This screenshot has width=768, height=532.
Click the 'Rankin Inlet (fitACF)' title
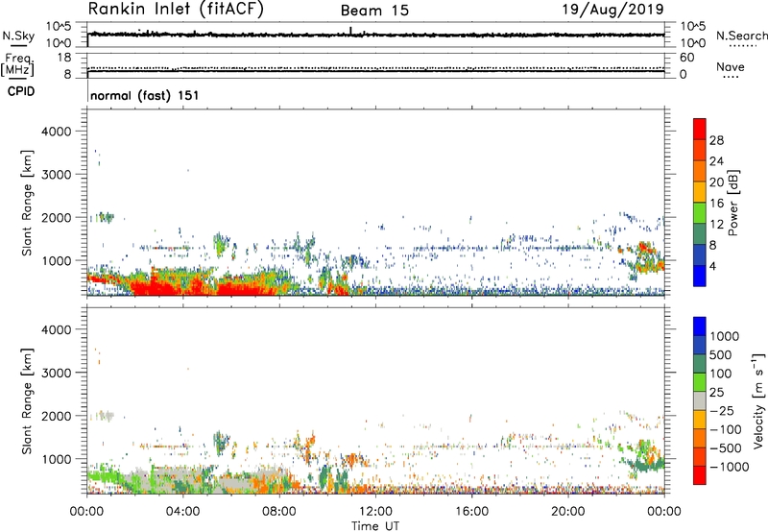pyautogui.click(x=176, y=9)
